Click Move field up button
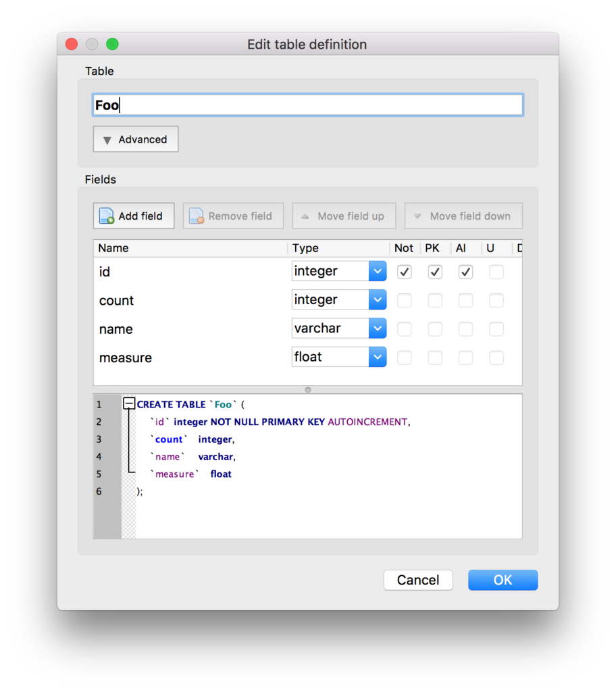Screen dimensions: 616x692 click(x=344, y=216)
